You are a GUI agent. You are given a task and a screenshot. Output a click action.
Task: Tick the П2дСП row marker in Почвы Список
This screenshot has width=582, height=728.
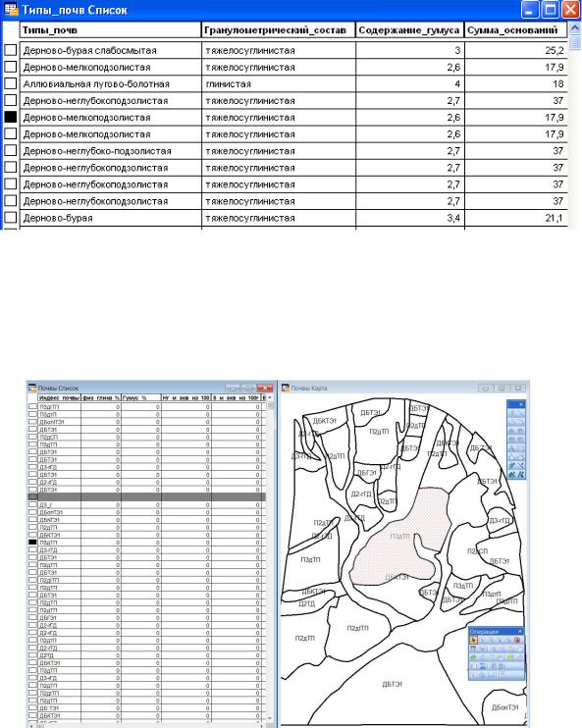[32, 437]
